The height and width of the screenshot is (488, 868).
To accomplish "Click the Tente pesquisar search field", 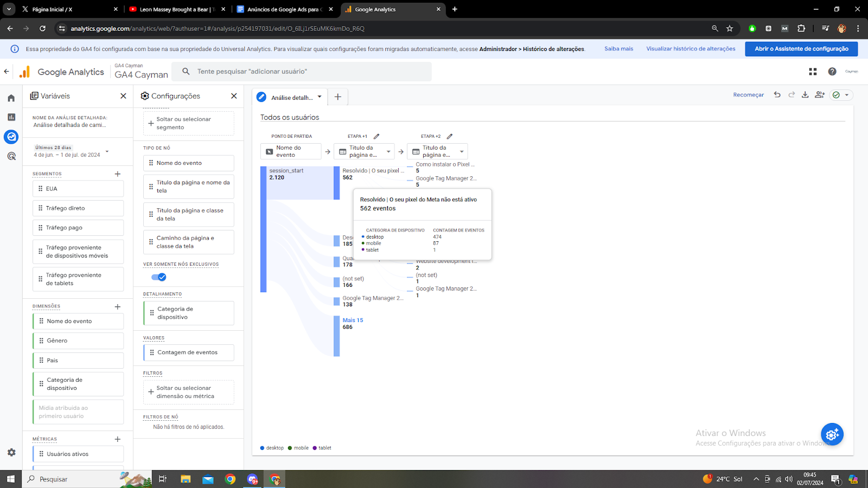I will point(302,72).
